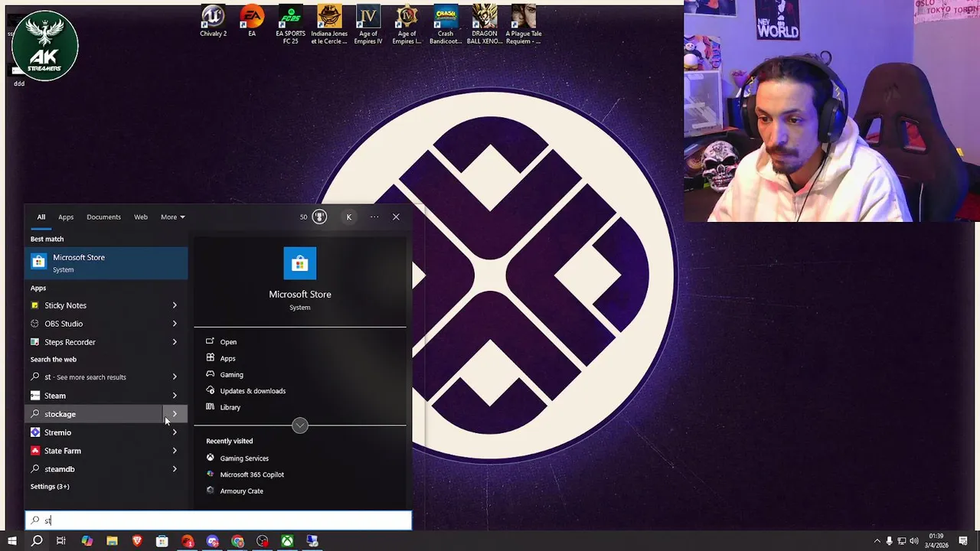980x551 pixels.
Task: Expand Sticky Notes result arrow
Action: coord(175,305)
